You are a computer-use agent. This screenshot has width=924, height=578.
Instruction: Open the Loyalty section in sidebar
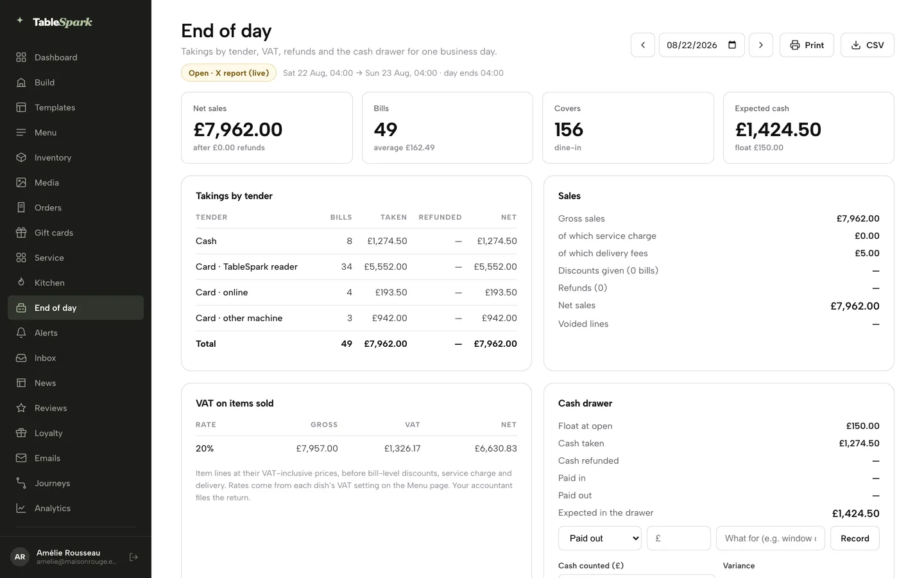point(76,433)
